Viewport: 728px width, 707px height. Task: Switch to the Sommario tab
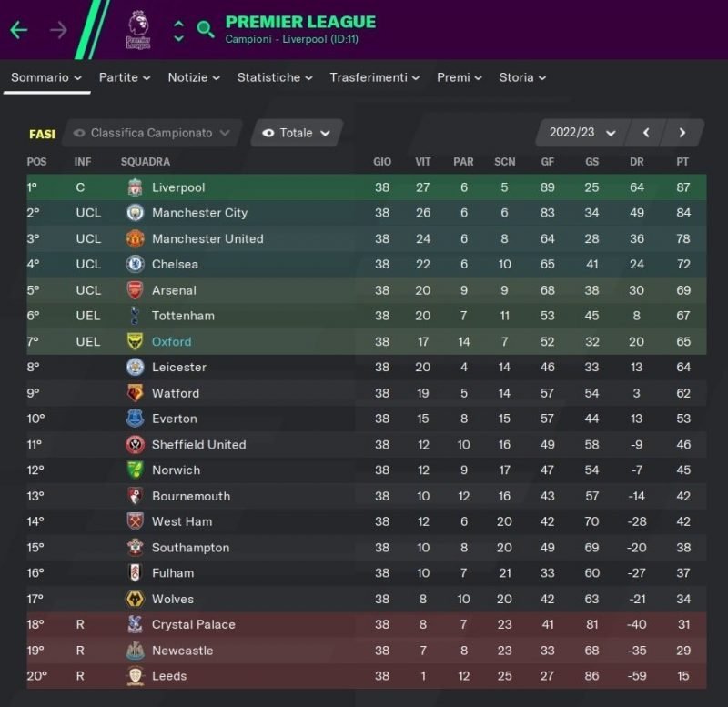(45, 77)
